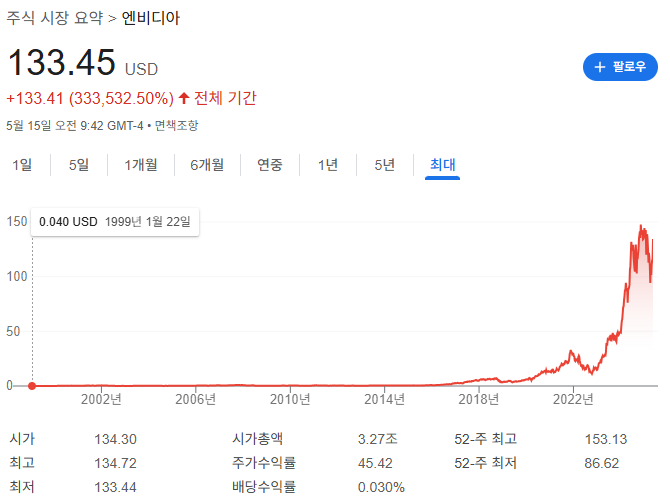Click the 배당수익률 value 0.030%
Viewport: 670px width, 497px height.
(x=381, y=487)
